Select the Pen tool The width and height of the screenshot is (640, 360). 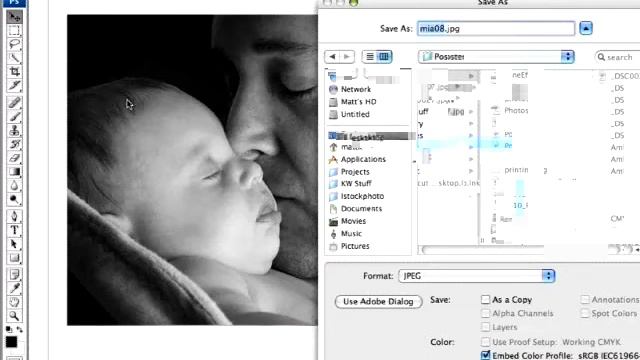[14, 216]
